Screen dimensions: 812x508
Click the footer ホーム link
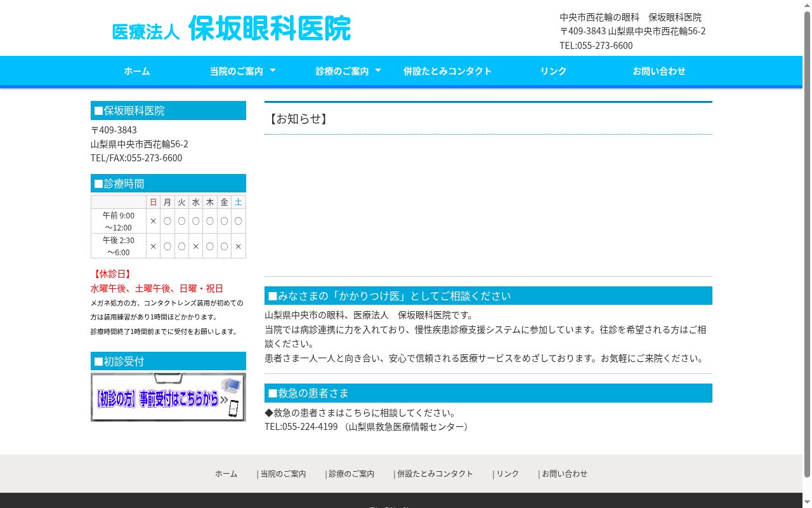226,474
